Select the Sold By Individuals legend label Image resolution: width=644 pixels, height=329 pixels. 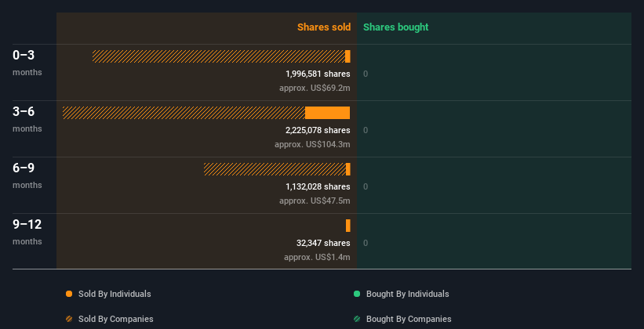[115, 294]
